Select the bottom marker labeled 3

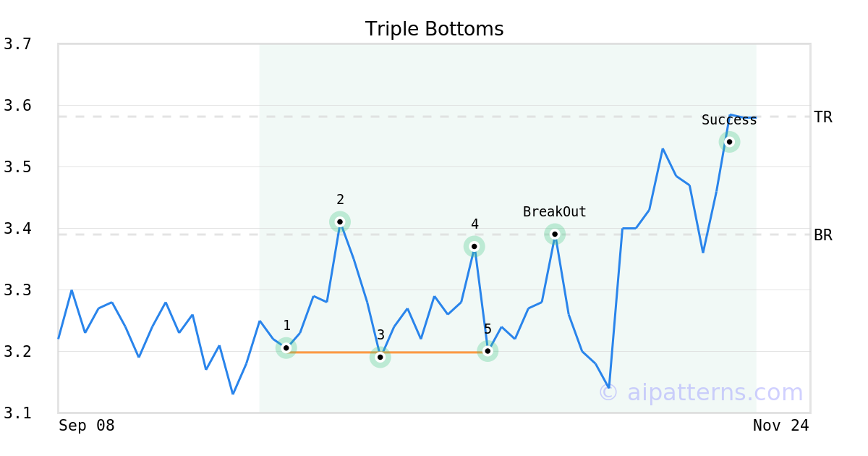pyautogui.click(x=380, y=357)
